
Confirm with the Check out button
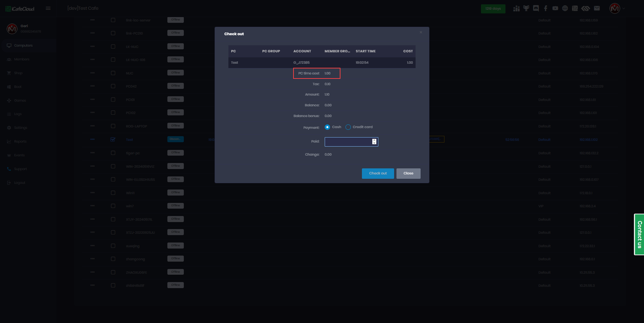(378, 173)
